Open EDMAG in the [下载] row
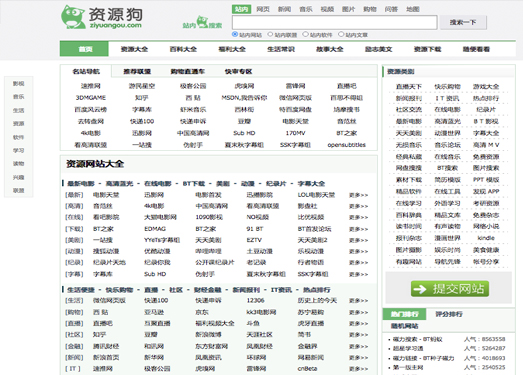The height and width of the screenshot is (375, 523). (x=155, y=229)
